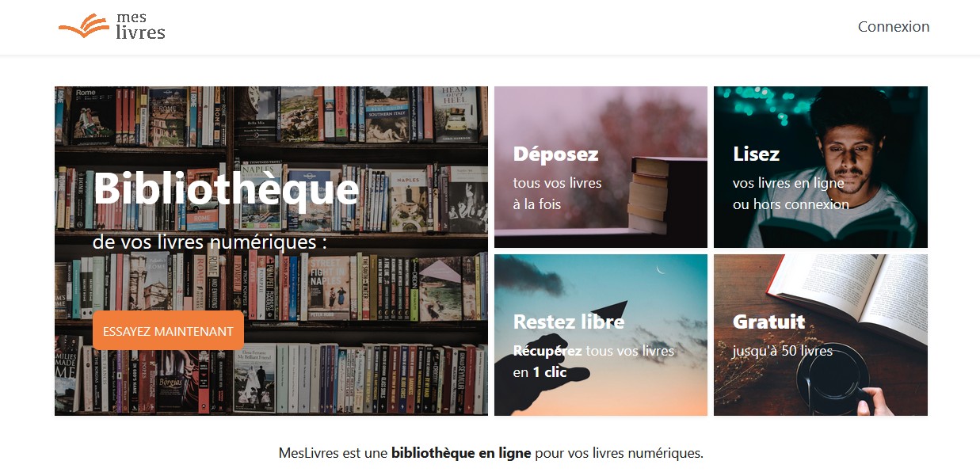
Task: Click "vos livres en ligne ou hors connexion"
Action: click(x=791, y=193)
